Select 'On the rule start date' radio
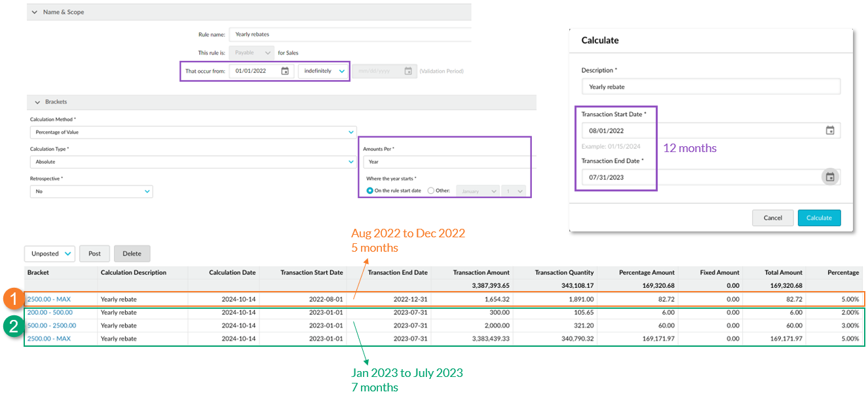The image size is (868, 394). pyautogui.click(x=370, y=191)
